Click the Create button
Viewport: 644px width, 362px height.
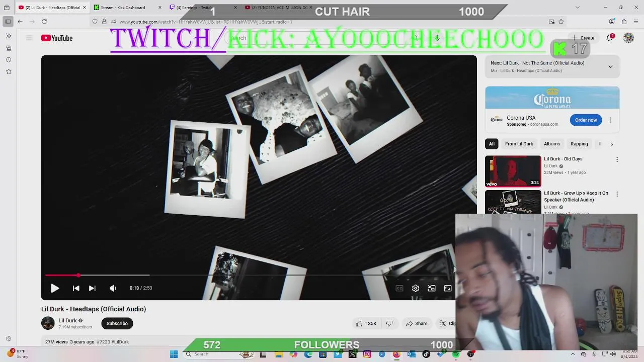point(584,38)
